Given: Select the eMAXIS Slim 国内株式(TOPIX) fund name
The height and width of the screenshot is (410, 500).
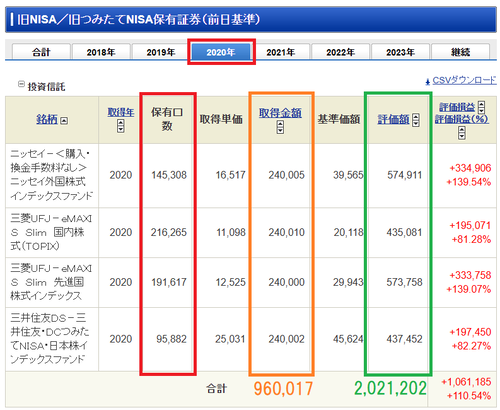Looking at the screenshot, I should coord(51,232).
